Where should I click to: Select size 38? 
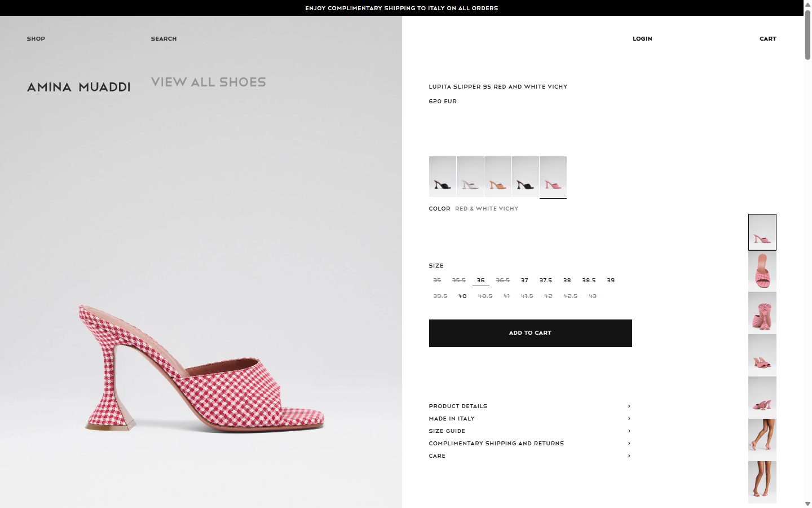coord(567,281)
